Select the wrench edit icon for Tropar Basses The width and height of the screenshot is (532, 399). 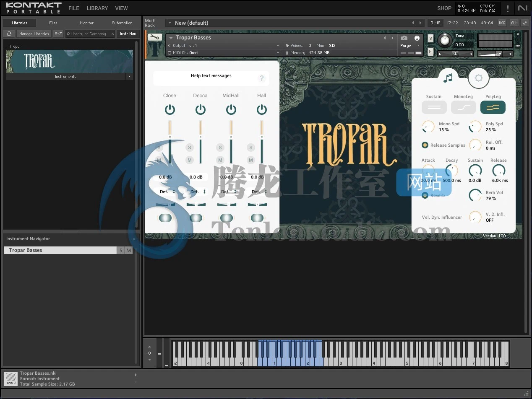point(154,37)
